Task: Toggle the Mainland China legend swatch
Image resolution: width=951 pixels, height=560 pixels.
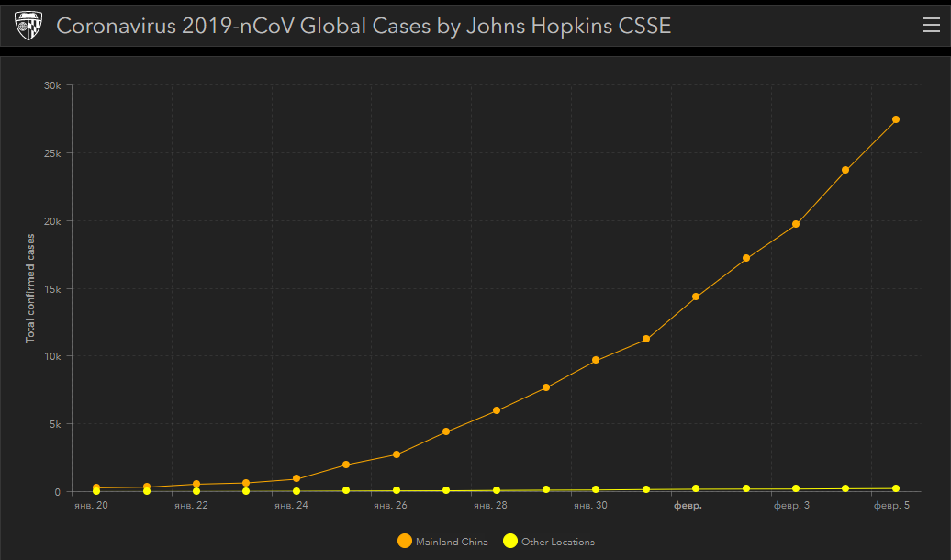Action: pyautogui.click(x=405, y=542)
